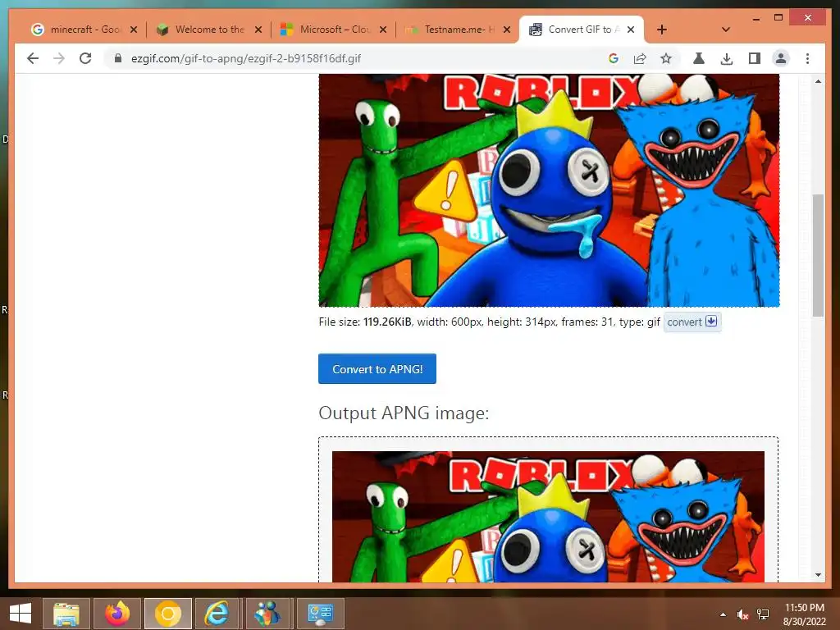Screen dimensions: 840x630
Task: Click the Output APNG image heading
Action: (x=404, y=413)
